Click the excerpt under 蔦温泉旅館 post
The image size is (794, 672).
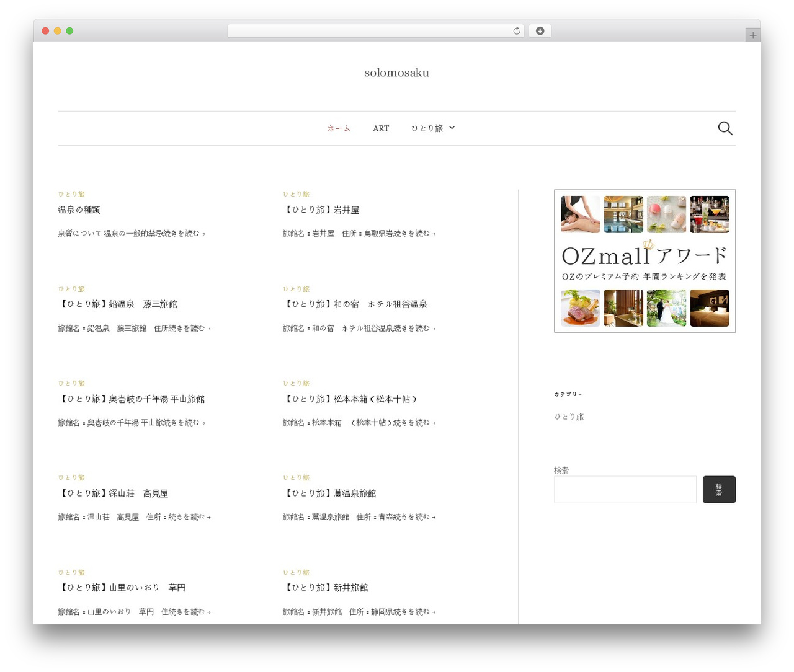click(359, 517)
